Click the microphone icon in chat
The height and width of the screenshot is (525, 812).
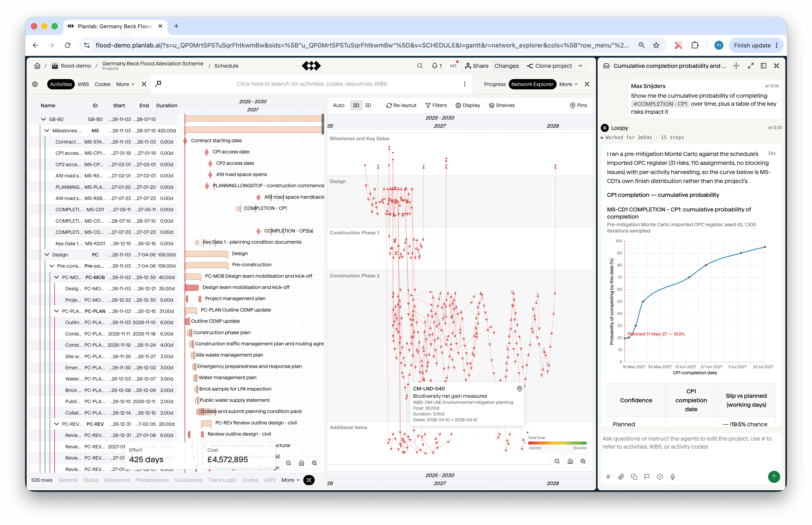(x=673, y=477)
